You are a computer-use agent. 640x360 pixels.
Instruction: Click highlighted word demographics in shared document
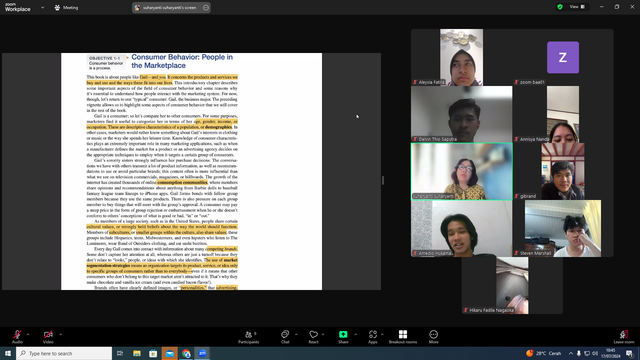(x=218, y=127)
